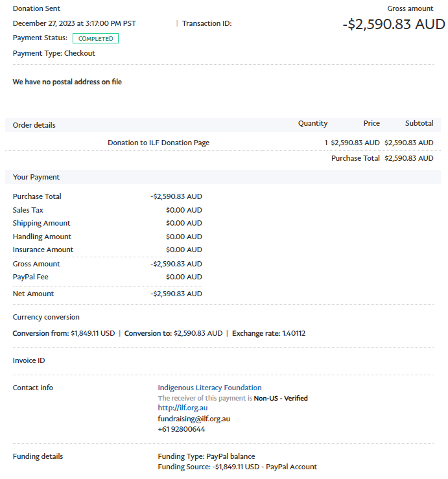Click the 'Price' column header
Screen dimensions: 448x479
(x=371, y=123)
